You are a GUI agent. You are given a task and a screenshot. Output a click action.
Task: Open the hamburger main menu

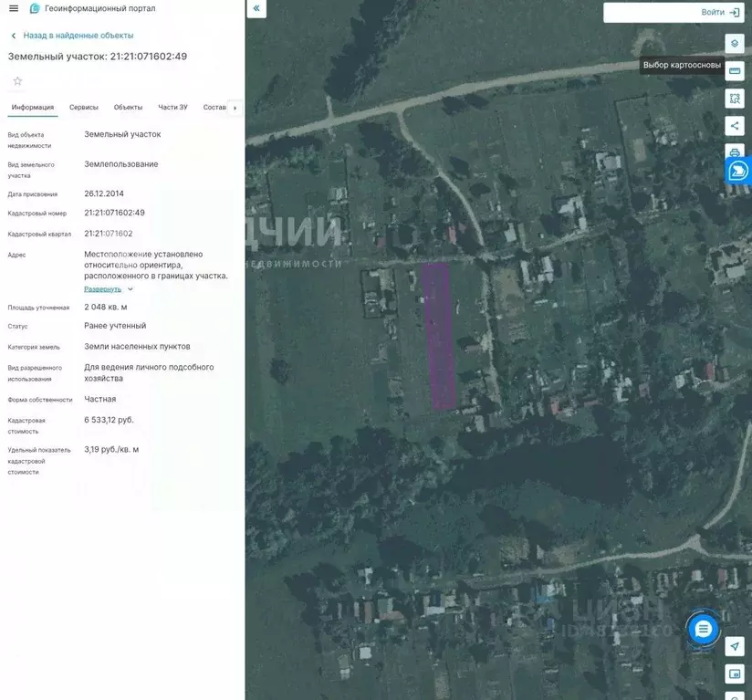14,8
